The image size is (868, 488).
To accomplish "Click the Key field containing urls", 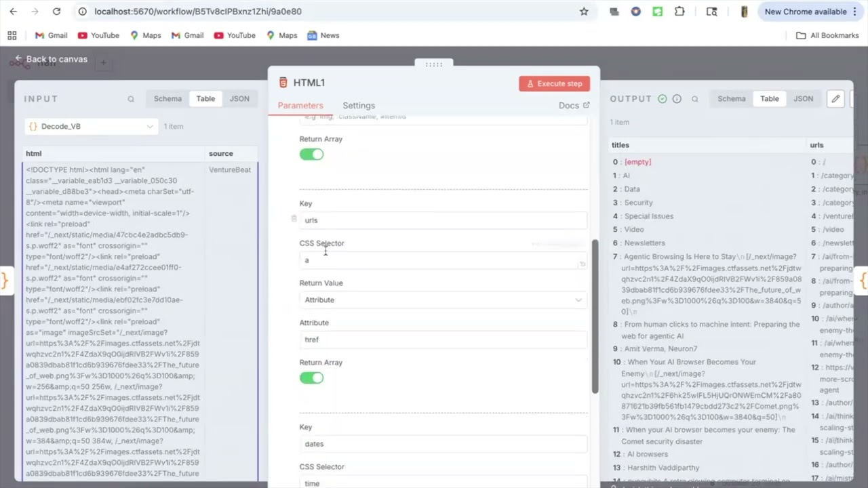I will [x=443, y=220].
